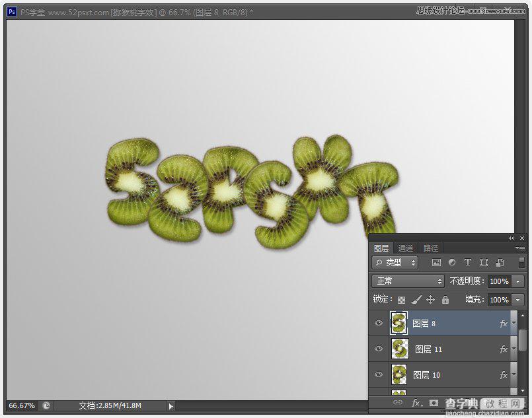Click the Photoshop Ps logo in title bar
Viewport: 532px width, 418px height.
[12, 12]
